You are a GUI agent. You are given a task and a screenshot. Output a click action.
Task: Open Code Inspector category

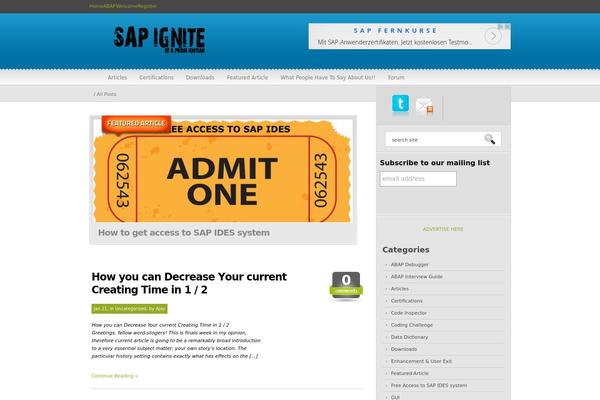409,313
